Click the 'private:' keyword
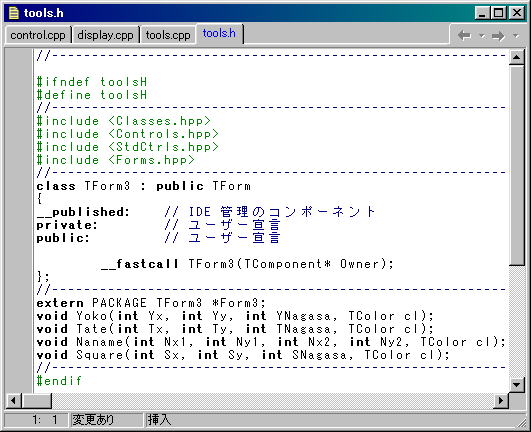This screenshot has height=432, width=531. click(x=67, y=225)
